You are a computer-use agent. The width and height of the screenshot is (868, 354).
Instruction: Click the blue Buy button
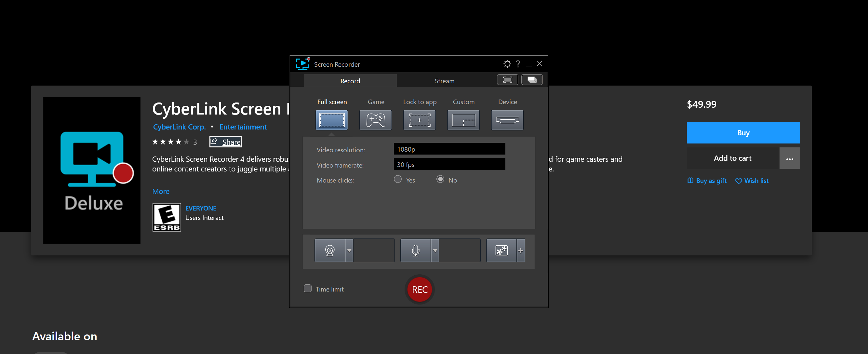[743, 133]
